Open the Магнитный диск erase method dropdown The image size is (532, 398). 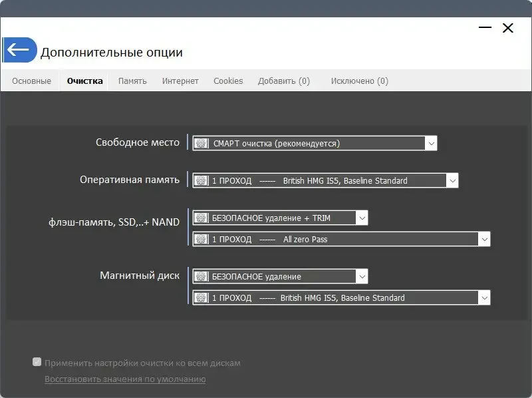point(362,276)
